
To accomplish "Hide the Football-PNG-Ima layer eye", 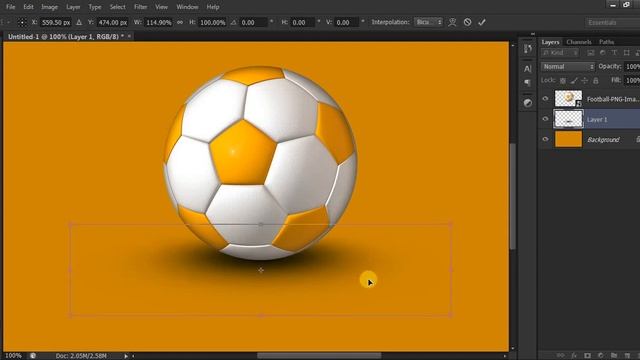I will click(545, 99).
